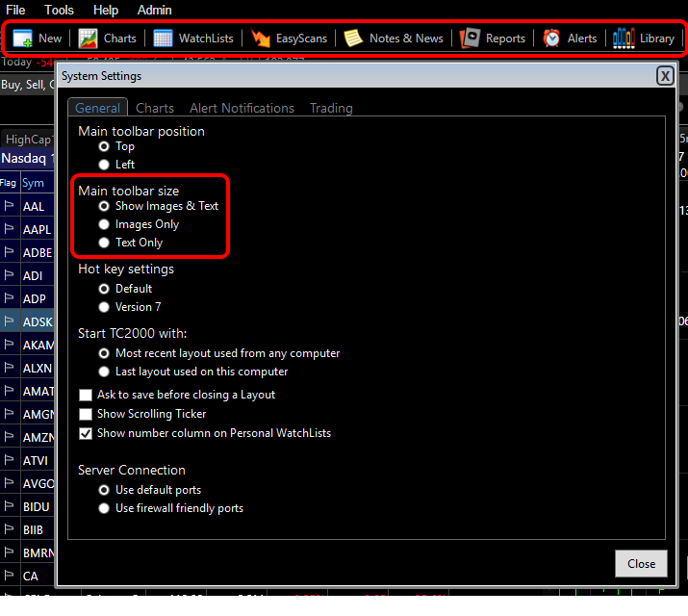688x616 pixels.
Task: Select the ADSK symbol in watchlist
Action: [38, 322]
